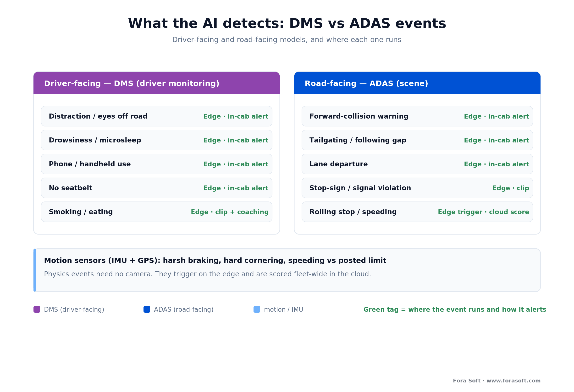
Task: Click the motion / IMU legend label
Action: [x=284, y=310]
